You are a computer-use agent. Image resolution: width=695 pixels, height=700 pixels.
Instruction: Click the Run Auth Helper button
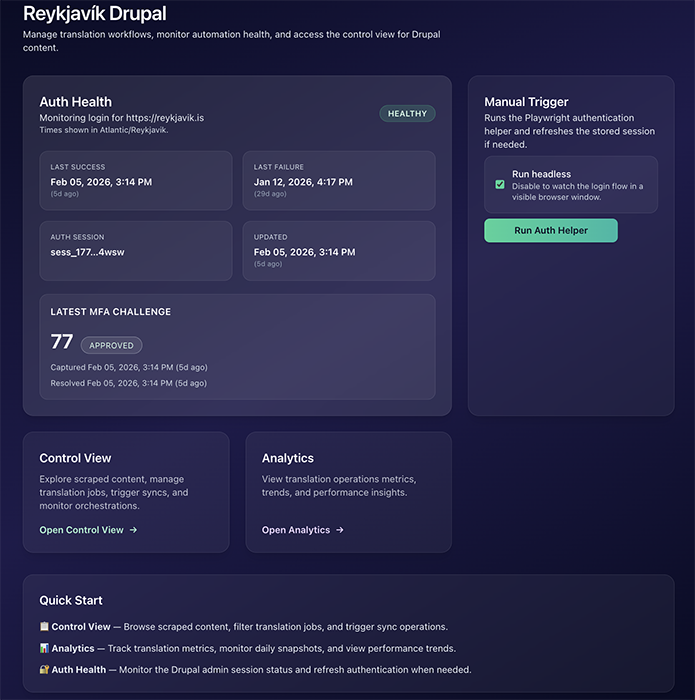(551, 230)
